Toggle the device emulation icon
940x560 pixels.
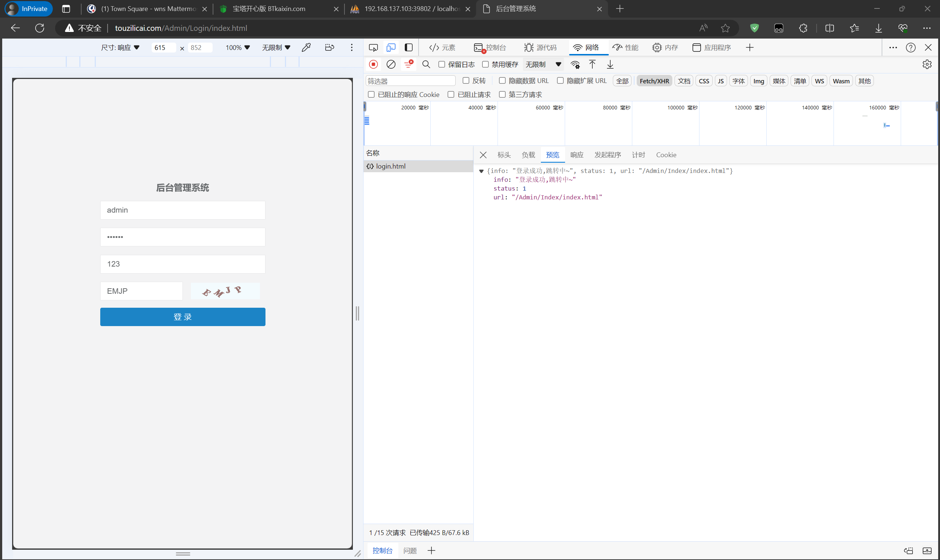click(x=391, y=47)
